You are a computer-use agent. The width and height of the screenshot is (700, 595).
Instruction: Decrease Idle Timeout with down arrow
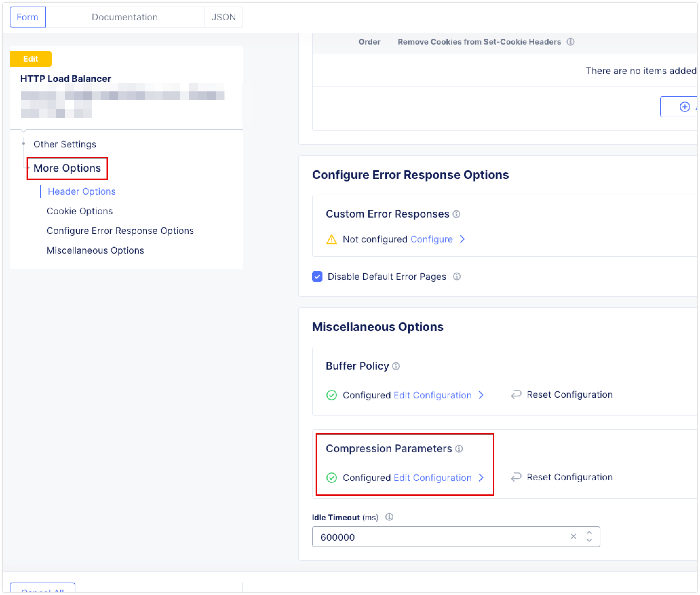click(x=589, y=541)
